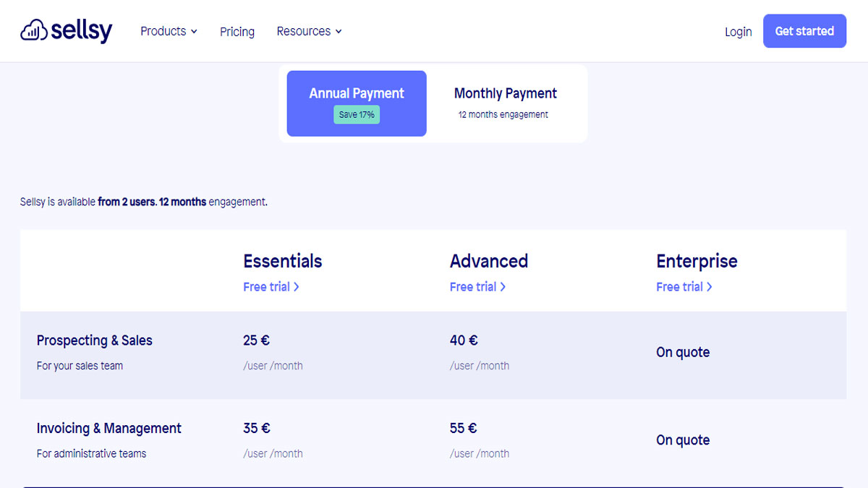Click the Get started button
The height and width of the screenshot is (488, 868).
point(804,31)
